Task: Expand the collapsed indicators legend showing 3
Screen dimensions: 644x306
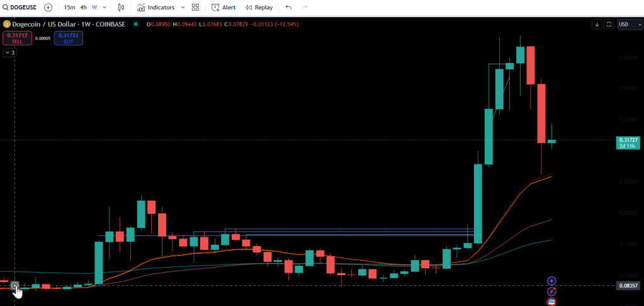Action: point(9,53)
